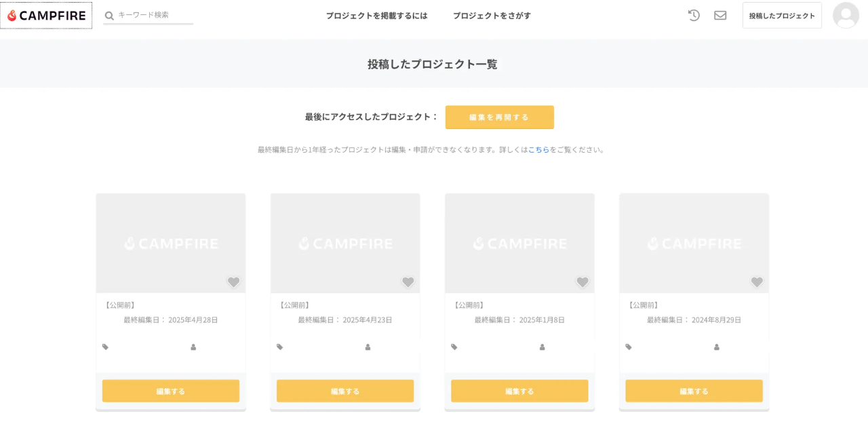Open the messages envelope icon

(720, 15)
